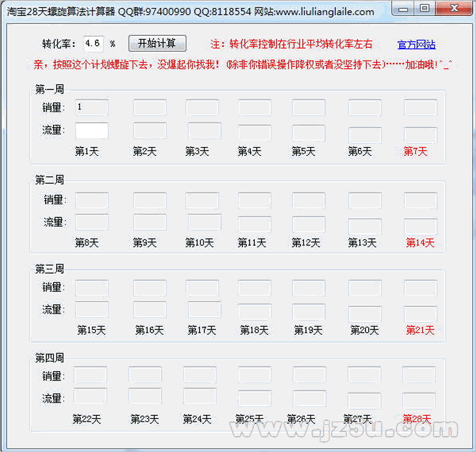This screenshot has width=476, height=452.
Task: Click the 第14天 销量 field
Action: [x=420, y=201]
